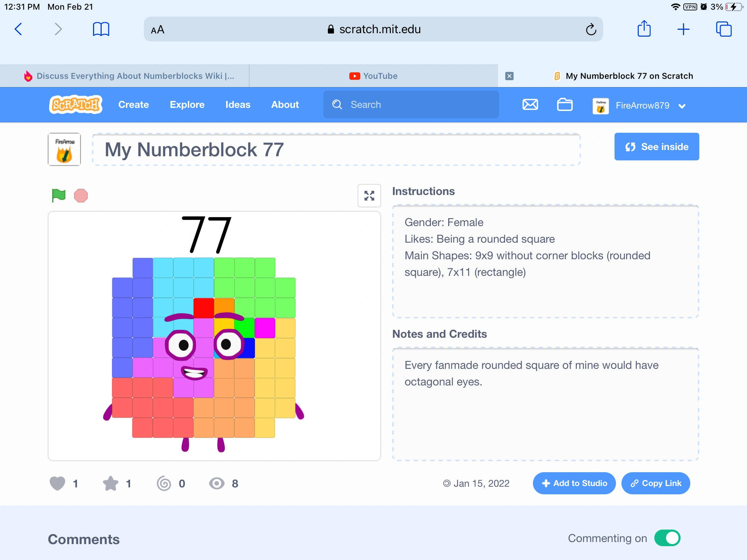Open the Explore menu item
Screen dimensions: 747x560
click(x=187, y=105)
